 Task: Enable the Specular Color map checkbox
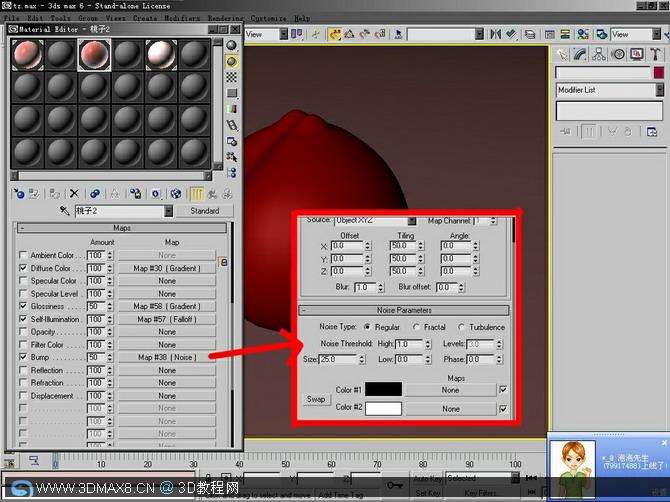23,281
